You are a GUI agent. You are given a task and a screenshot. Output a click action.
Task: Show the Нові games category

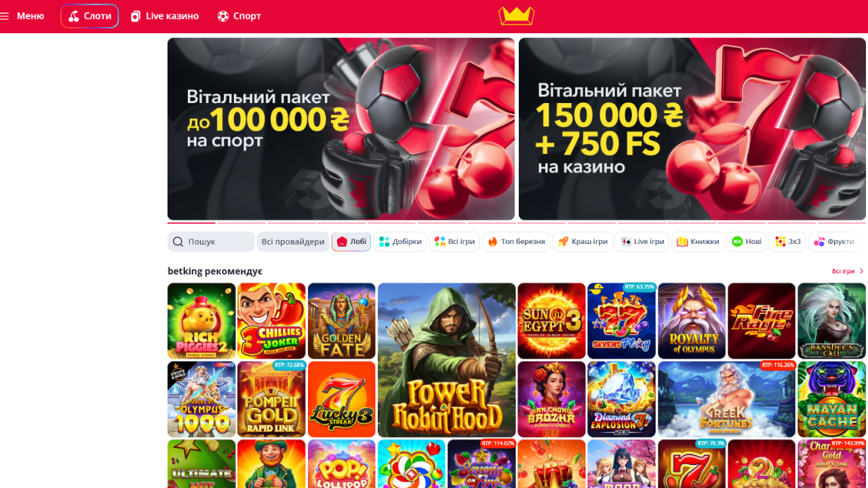[x=747, y=242]
